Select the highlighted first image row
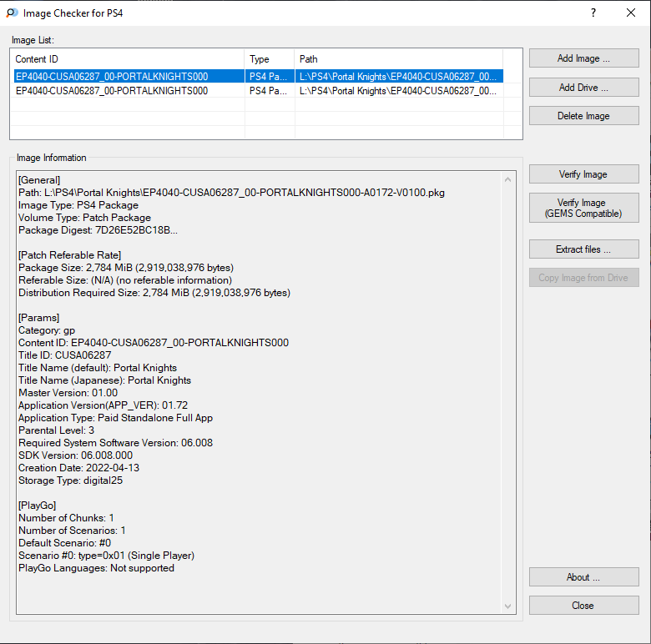Image resolution: width=651 pixels, height=644 pixels. [x=258, y=77]
